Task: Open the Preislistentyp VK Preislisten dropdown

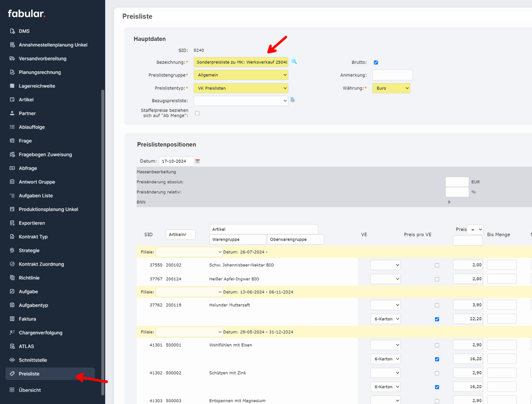Action: pyautogui.click(x=241, y=88)
